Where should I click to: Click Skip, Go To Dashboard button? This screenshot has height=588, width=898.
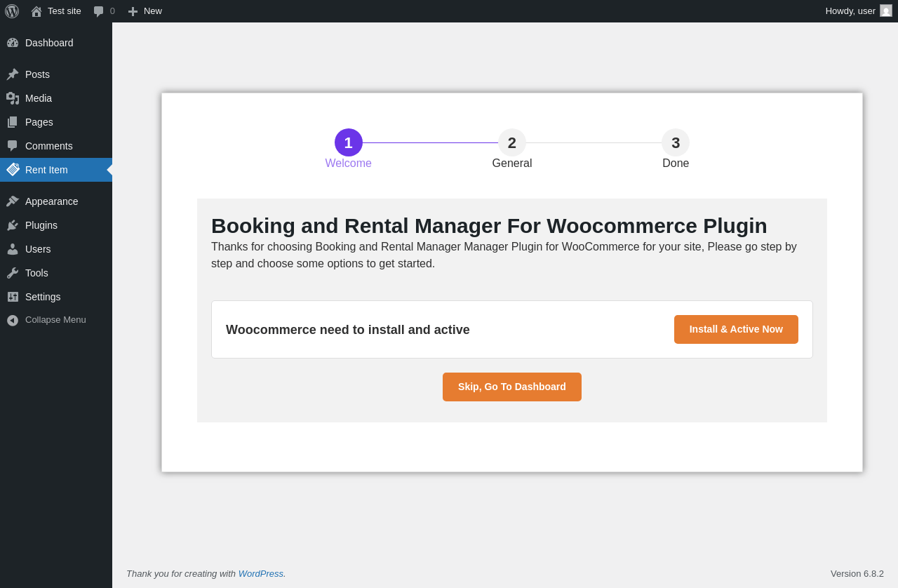click(512, 387)
